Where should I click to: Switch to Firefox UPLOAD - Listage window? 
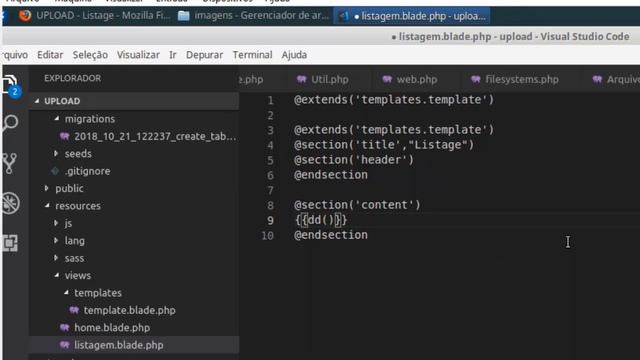pyautogui.click(x=95, y=16)
